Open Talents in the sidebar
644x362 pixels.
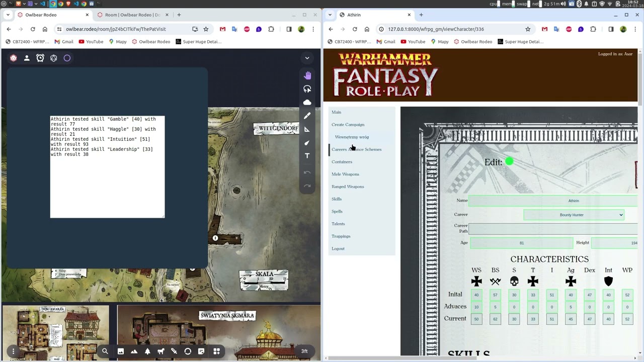coord(338,224)
